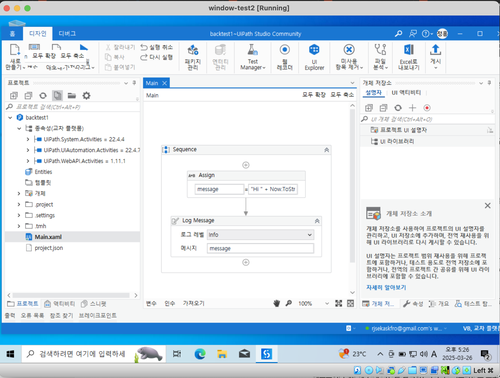The height and width of the screenshot is (378, 500).
Task: Expand UiPath.WebAPI.Activities dependency
Action: click(x=28, y=161)
